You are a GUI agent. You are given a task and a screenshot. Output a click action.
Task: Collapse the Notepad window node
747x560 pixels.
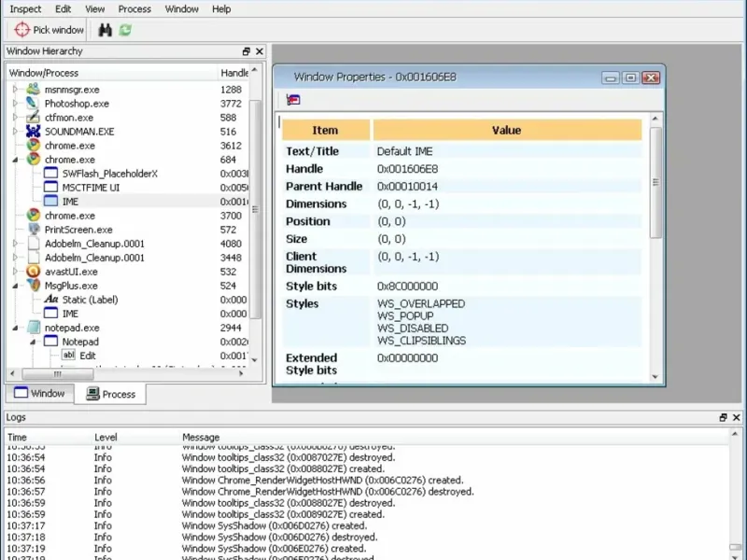pos(33,342)
